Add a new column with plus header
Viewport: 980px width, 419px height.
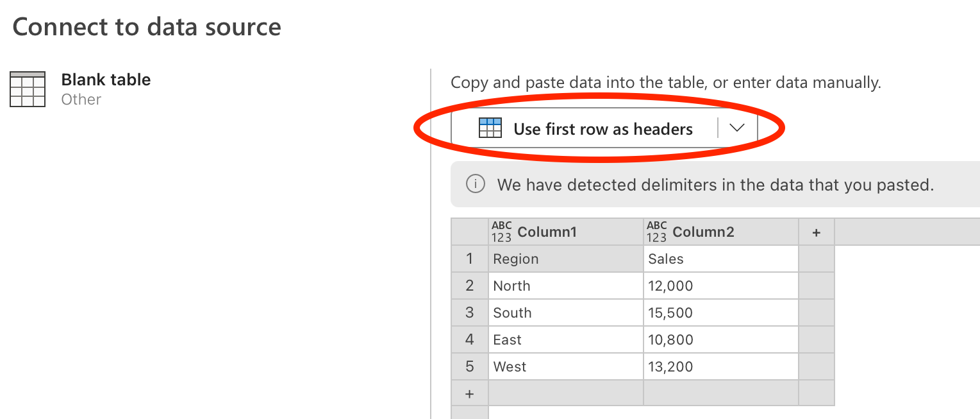point(817,232)
